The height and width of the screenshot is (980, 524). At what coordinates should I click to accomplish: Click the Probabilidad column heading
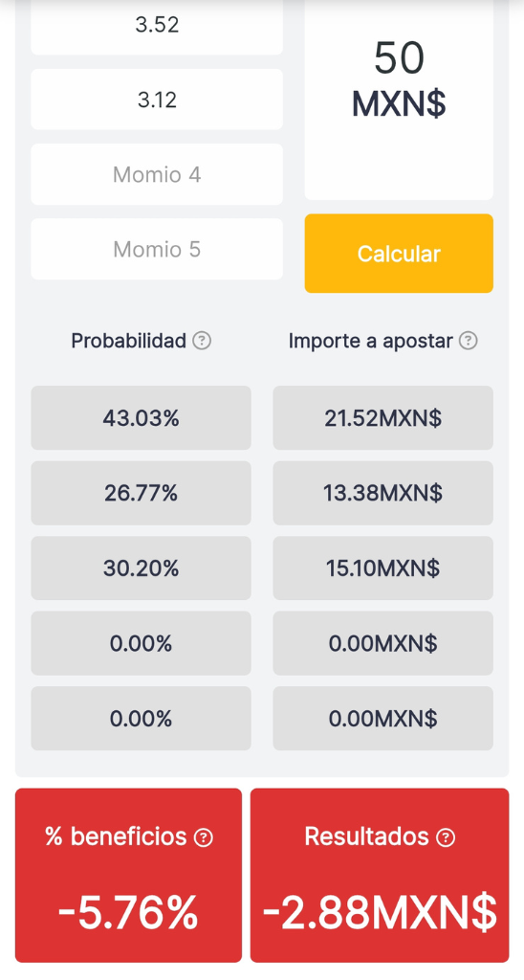[x=129, y=341]
